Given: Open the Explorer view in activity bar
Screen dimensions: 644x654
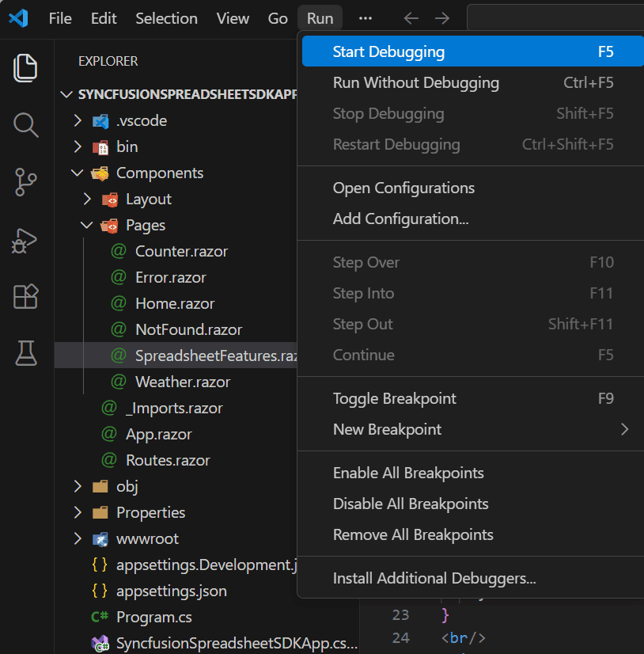Looking at the screenshot, I should 26,68.
